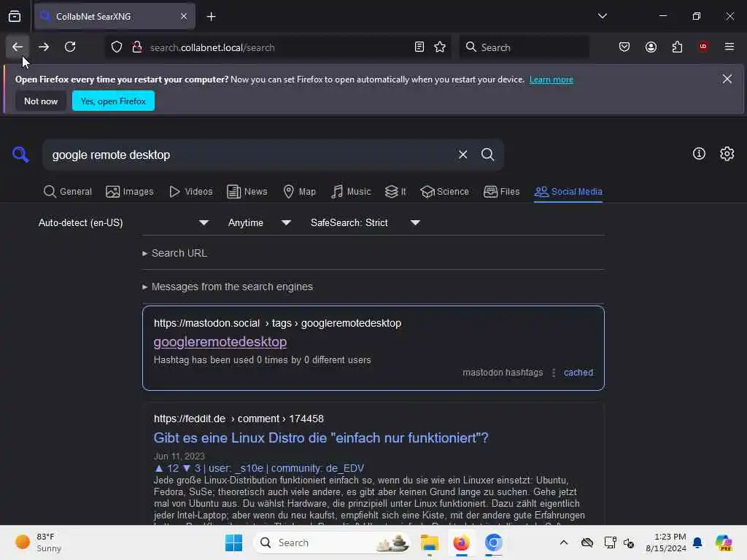
Task: Open the feddit.de Linux Distro result
Action: [321, 437]
